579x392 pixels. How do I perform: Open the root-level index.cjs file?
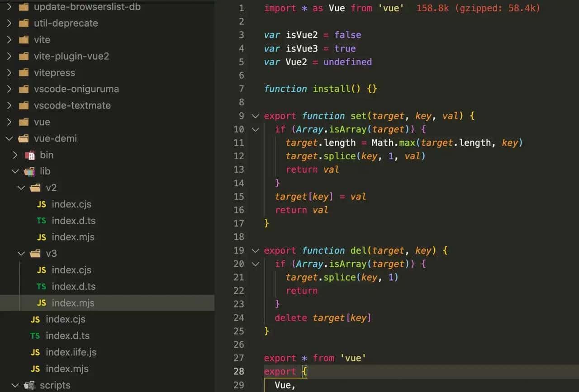(66, 319)
